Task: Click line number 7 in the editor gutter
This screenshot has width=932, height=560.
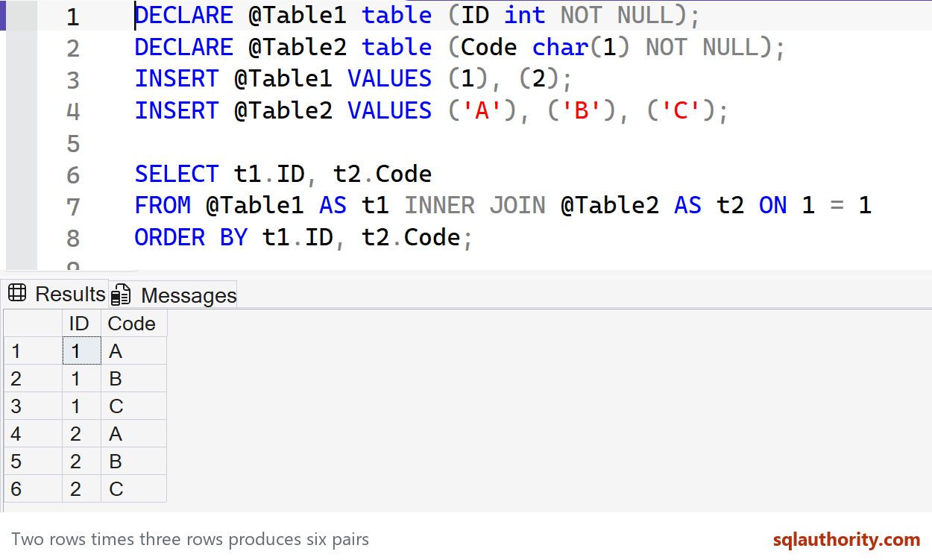Action: pos(72,207)
